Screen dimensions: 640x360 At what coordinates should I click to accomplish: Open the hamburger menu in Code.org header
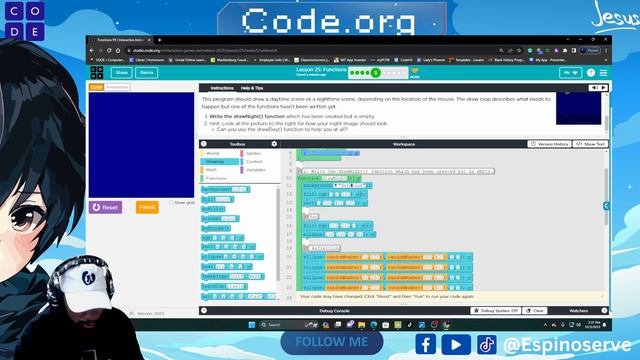coord(604,73)
